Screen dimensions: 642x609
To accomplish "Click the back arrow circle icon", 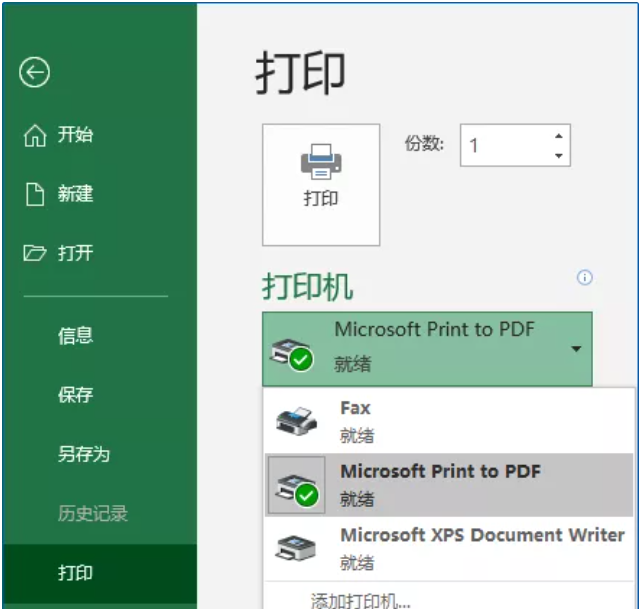I will (34, 72).
